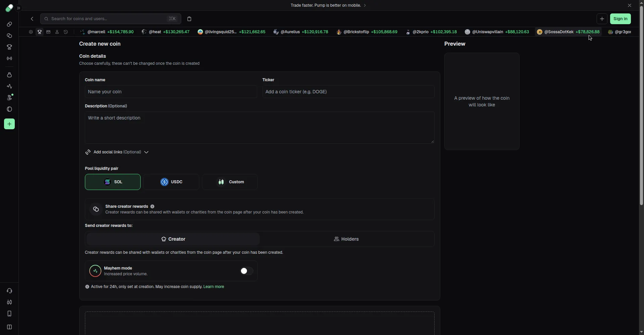The image size is (644, 335).
Task: Open @Aurelius in the ticker bar
Action: coord(301,32)
